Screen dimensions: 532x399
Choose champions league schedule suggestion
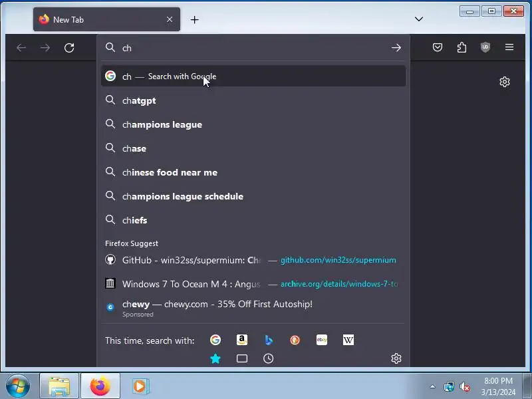253,196
